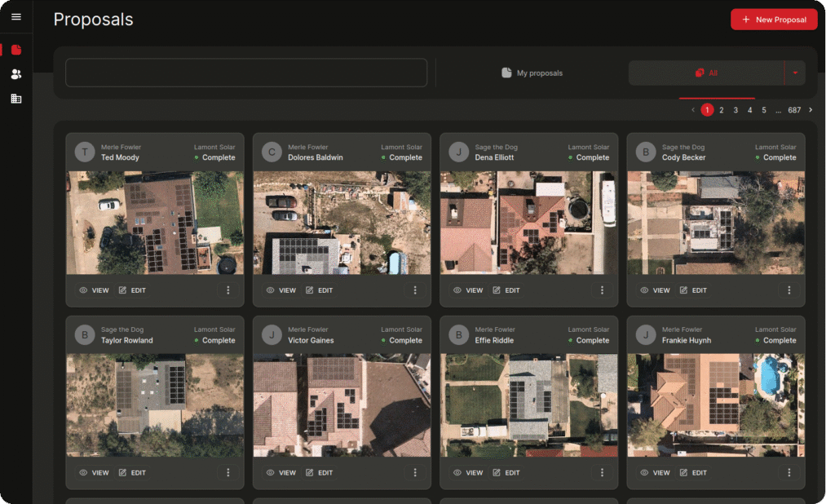Open the Dena Elliott aerial thumbnail
This screenshot has height=504, width=835.
[528, 223]
